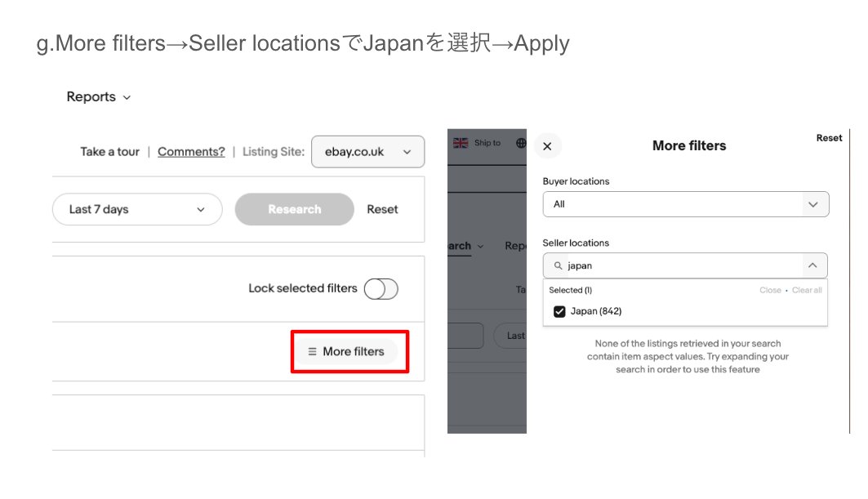Screen dimensions: 868x499
Task: Click Reset next to Research button
Action: pyautogui.click(x=382, y=209)
